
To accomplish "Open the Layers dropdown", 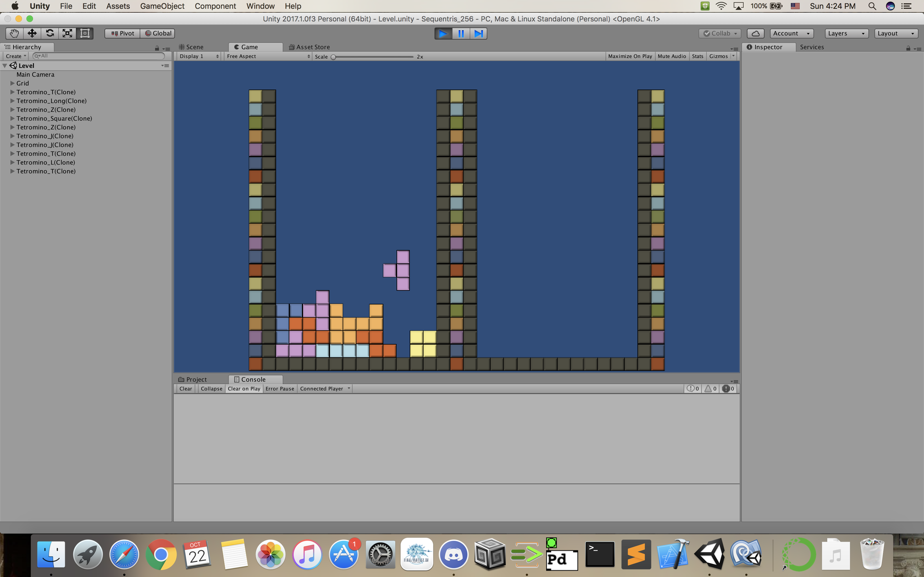I will pos(846,33).
